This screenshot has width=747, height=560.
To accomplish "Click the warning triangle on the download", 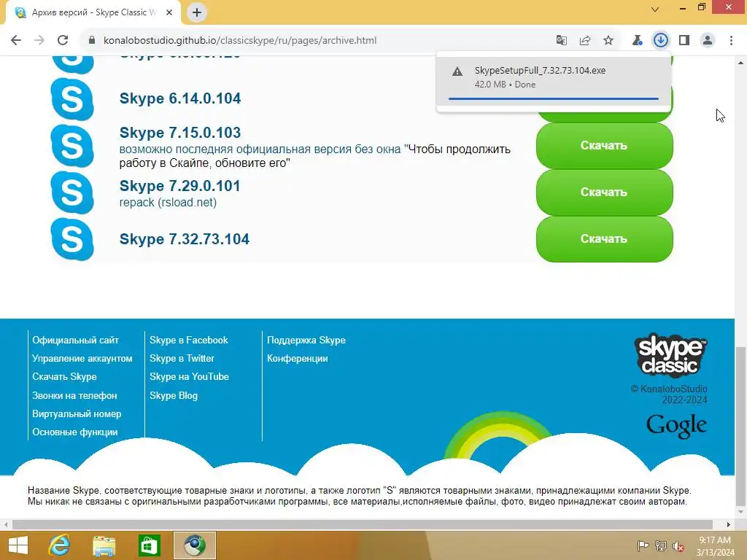I will (x=457, y=72).
